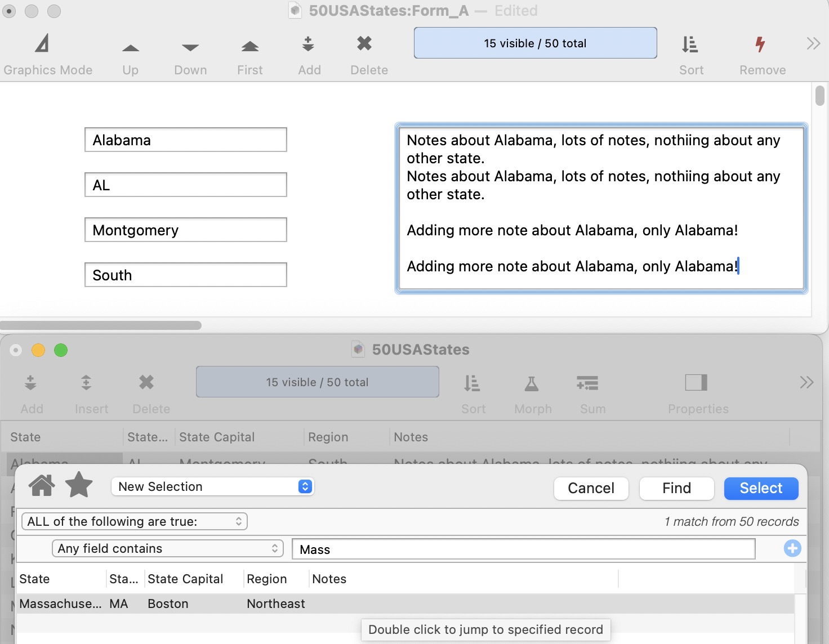Click the Find button
The image size is (829, 644).
pos(676,488)
